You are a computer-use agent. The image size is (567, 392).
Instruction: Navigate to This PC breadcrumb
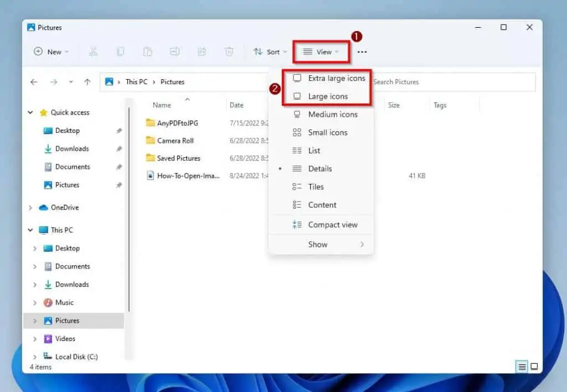pos(136,82)
